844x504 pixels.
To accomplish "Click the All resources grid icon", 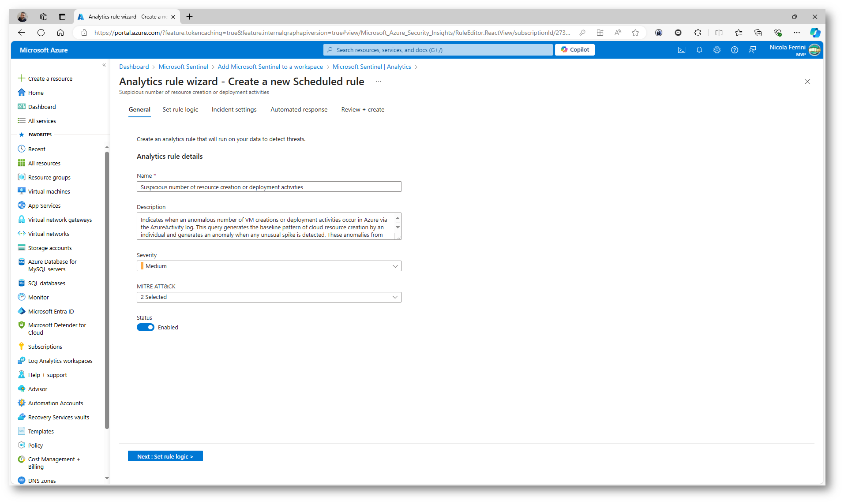I will 21,163.
